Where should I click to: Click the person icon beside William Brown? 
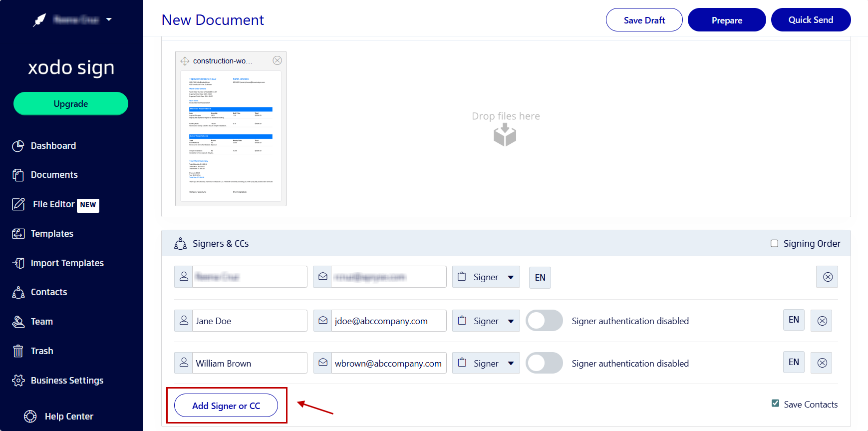tap(184, 363)
